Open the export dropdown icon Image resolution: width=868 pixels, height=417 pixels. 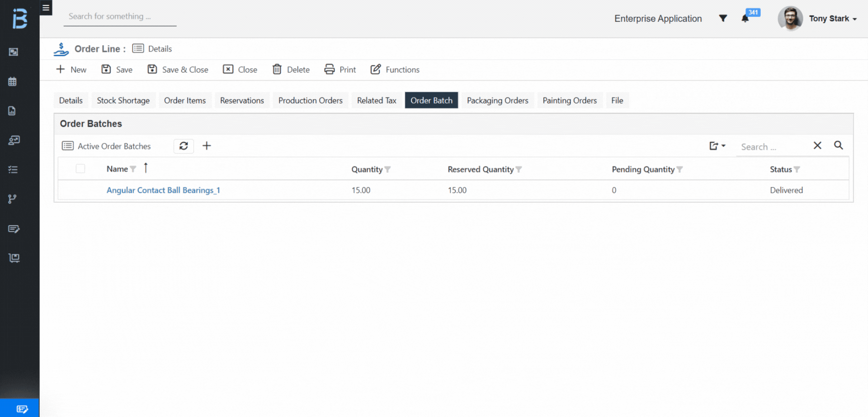(717, 146)
